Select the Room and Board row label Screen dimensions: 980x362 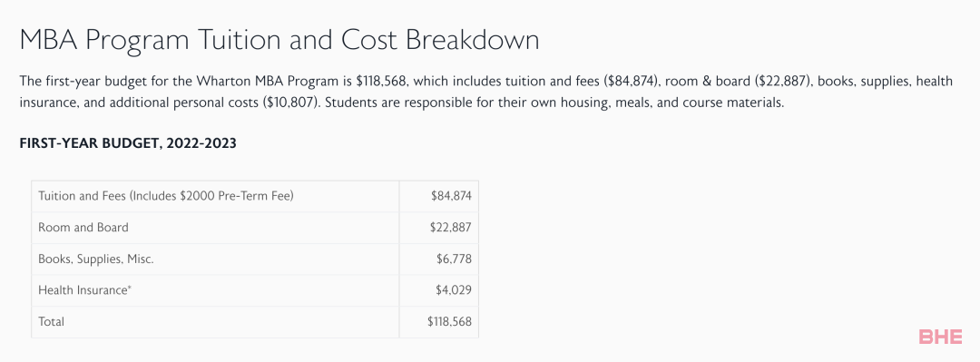83,228
